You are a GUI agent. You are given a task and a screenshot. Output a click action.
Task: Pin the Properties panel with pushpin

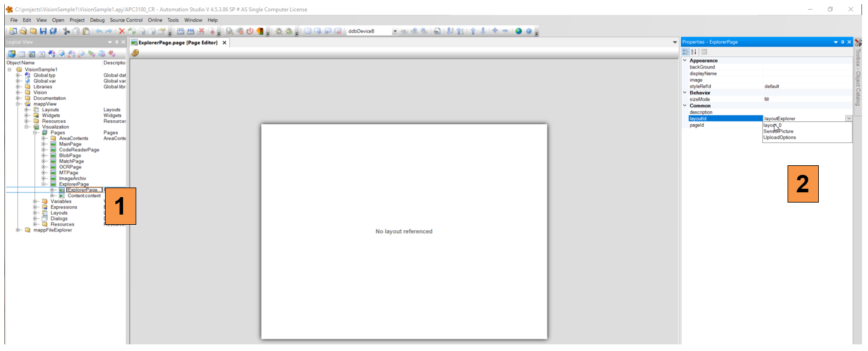[842, 42]
